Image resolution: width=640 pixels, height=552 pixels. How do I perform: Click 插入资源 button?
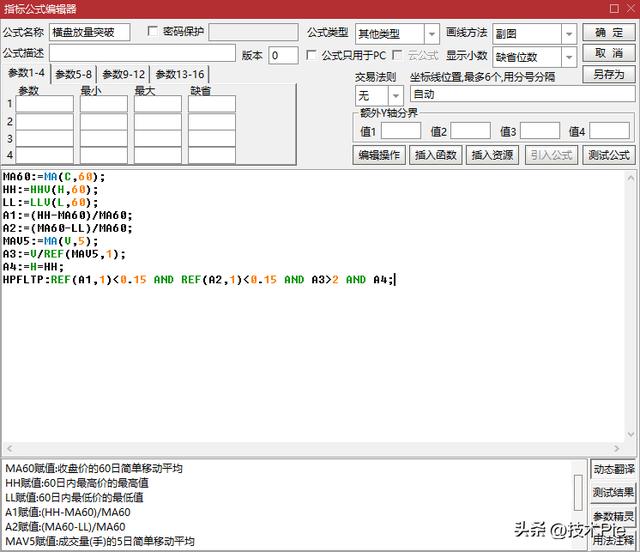click(x=492, y=155)
